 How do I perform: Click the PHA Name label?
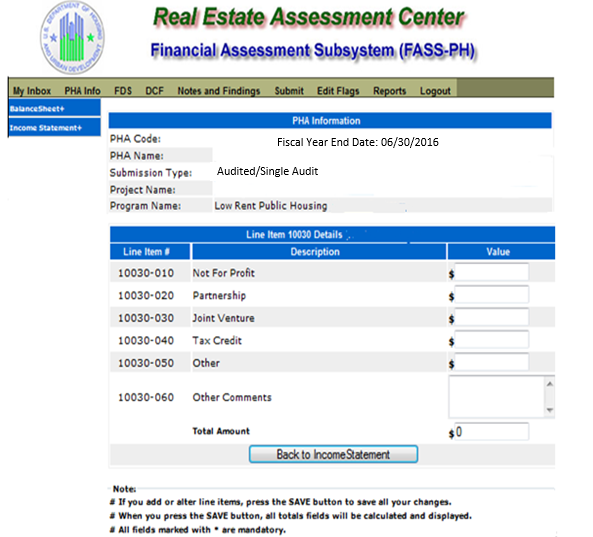pos(137,155)
